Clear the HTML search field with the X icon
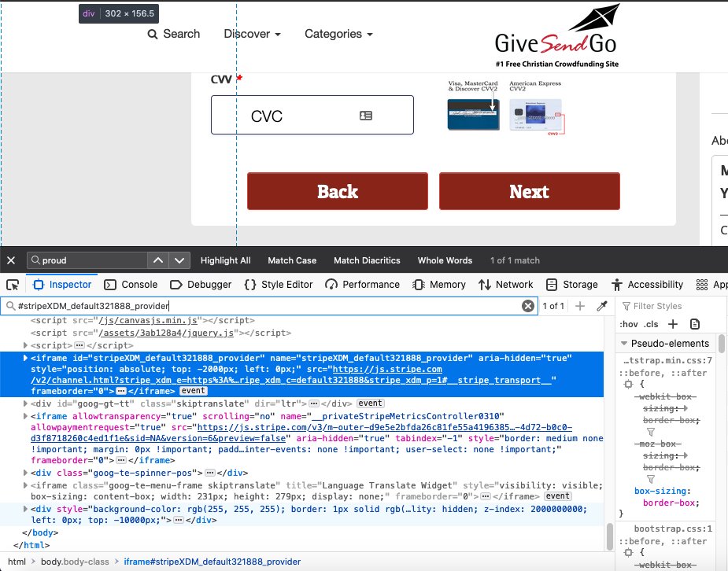The height and width of the screenshot is (571, 728). [528, 306]
